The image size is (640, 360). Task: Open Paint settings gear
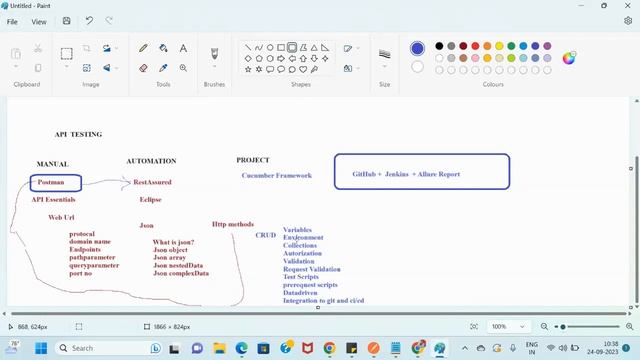coord(628,21)
